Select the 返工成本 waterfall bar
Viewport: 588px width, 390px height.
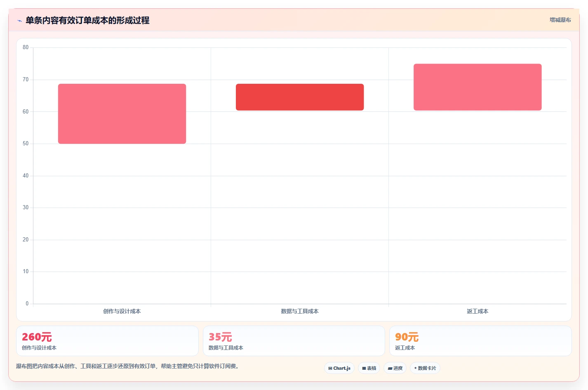coord(477,87)
